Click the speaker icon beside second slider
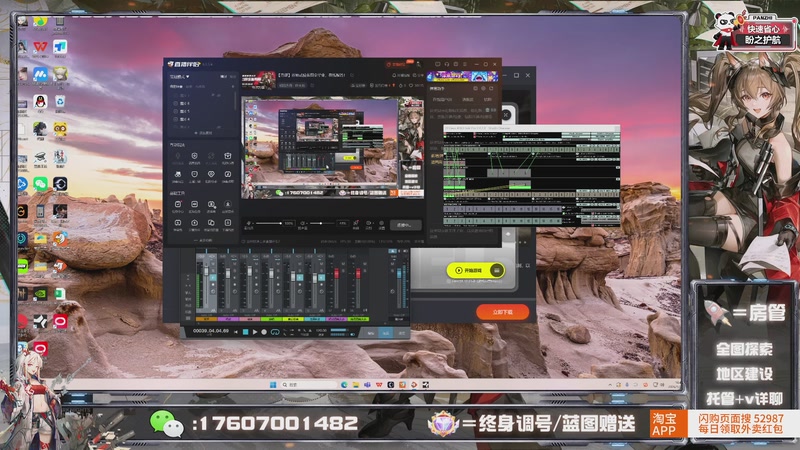The image size is (800, 450). [x=303, y=223]
